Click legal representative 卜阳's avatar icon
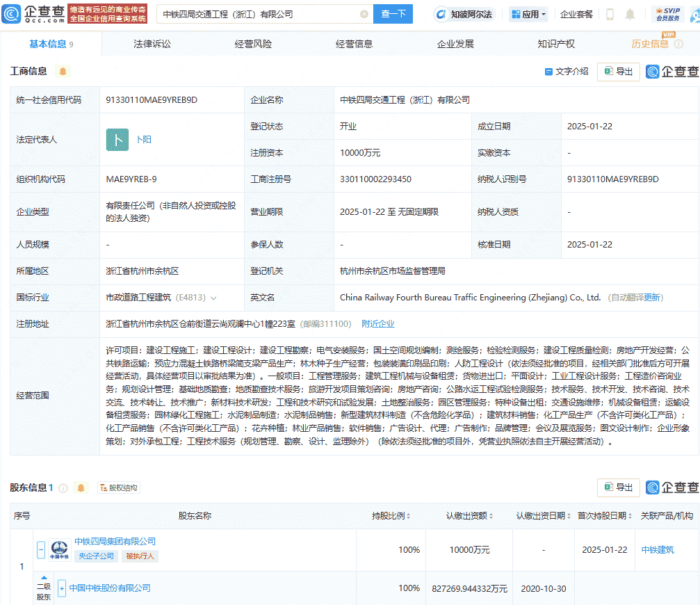The width and height of the screenshot is (700, 605). (x=117, y=140)
